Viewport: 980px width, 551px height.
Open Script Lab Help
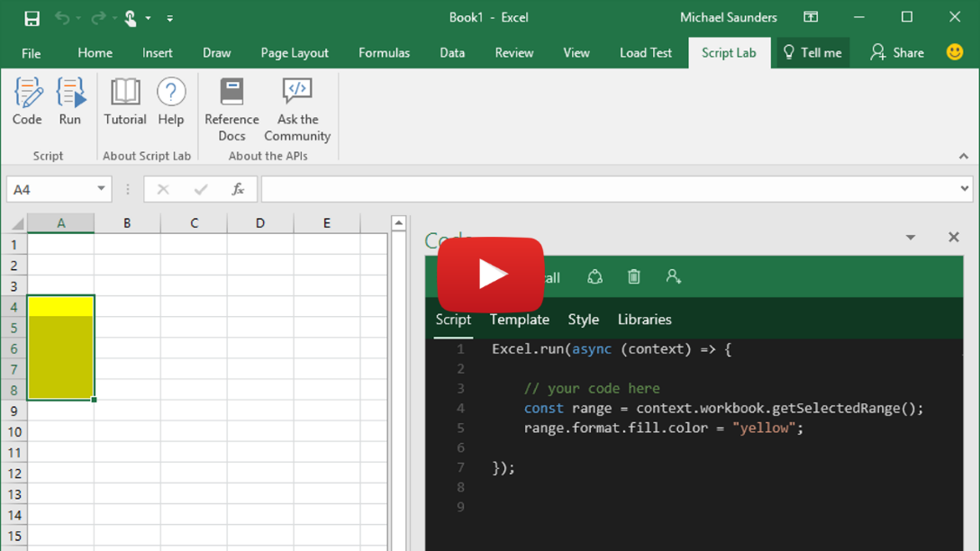pos(171,102)
